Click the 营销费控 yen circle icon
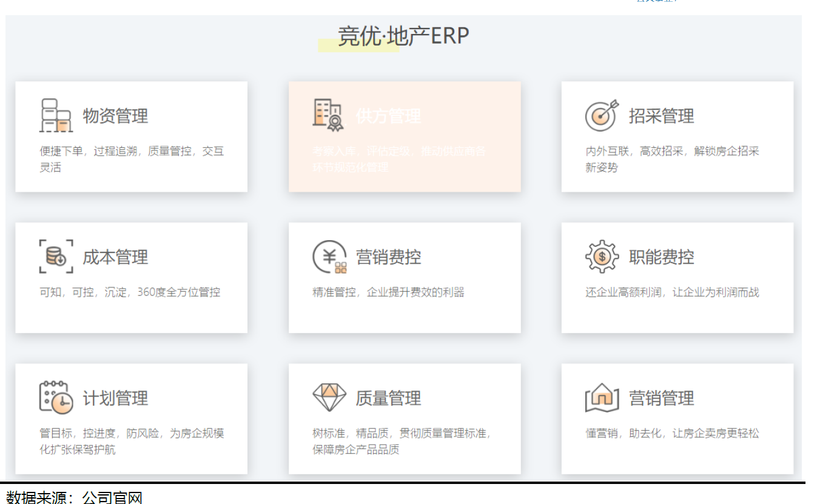 329,257
